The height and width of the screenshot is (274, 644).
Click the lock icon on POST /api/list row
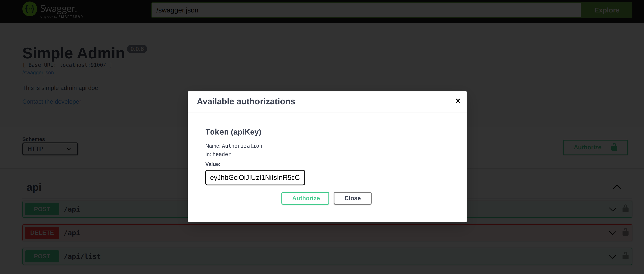[626, 256]
